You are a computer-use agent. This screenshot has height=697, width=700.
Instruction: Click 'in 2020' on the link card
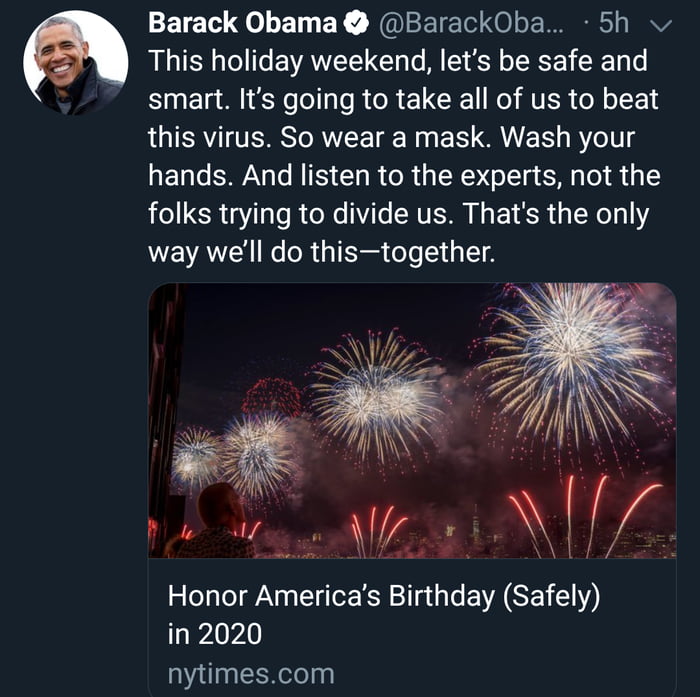(214, 633)
